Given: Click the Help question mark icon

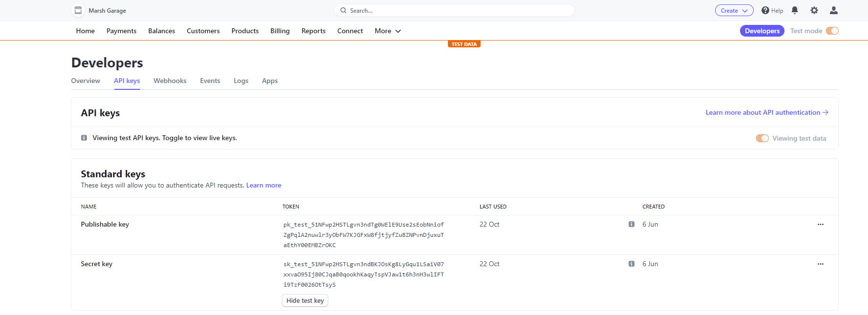Looking at the screenshot, I should coord(765,10).
